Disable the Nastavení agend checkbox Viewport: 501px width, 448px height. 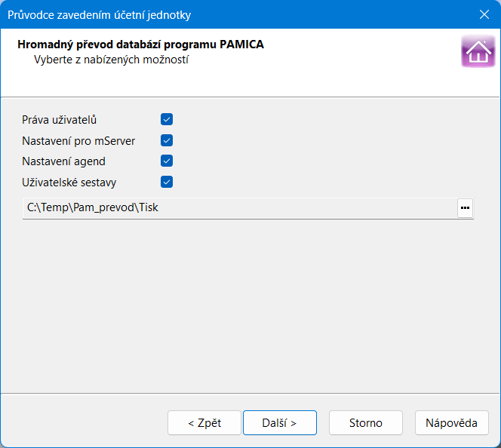click(168, 161)
